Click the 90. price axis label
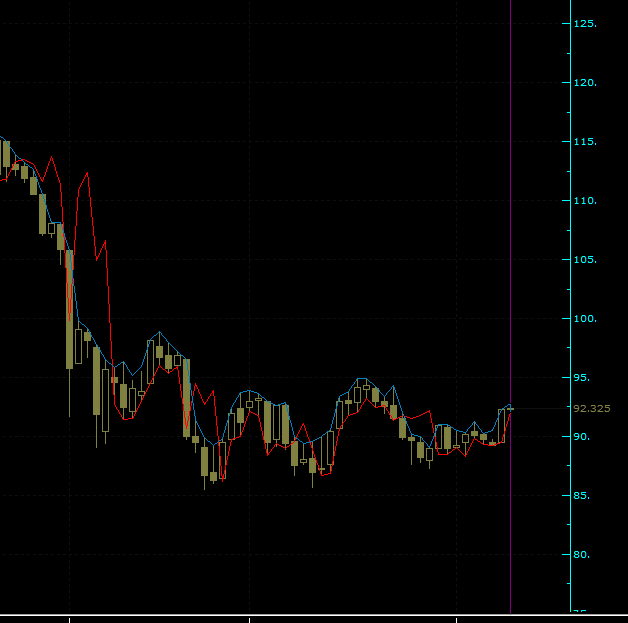This screenshot has height=623, width=628. coord(582,436)
